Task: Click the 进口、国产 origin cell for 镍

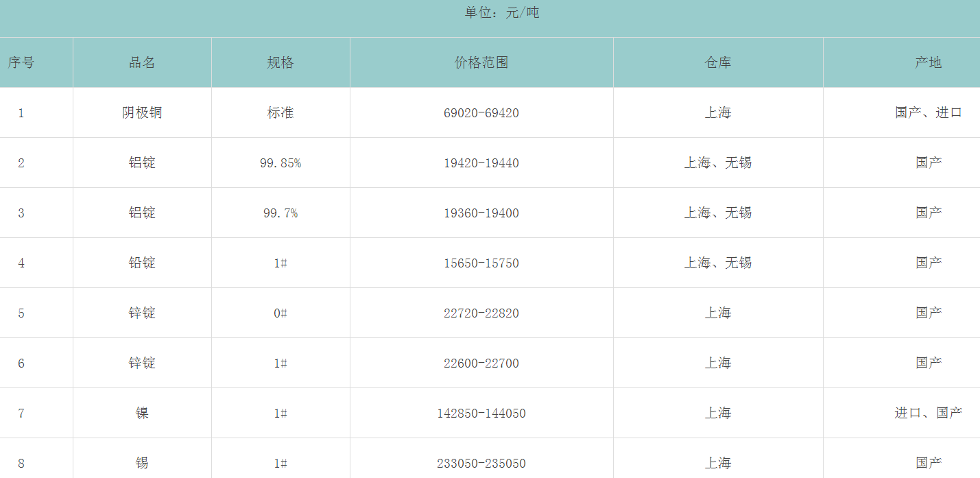Action: pyautogui.click(x=929, y=413)
